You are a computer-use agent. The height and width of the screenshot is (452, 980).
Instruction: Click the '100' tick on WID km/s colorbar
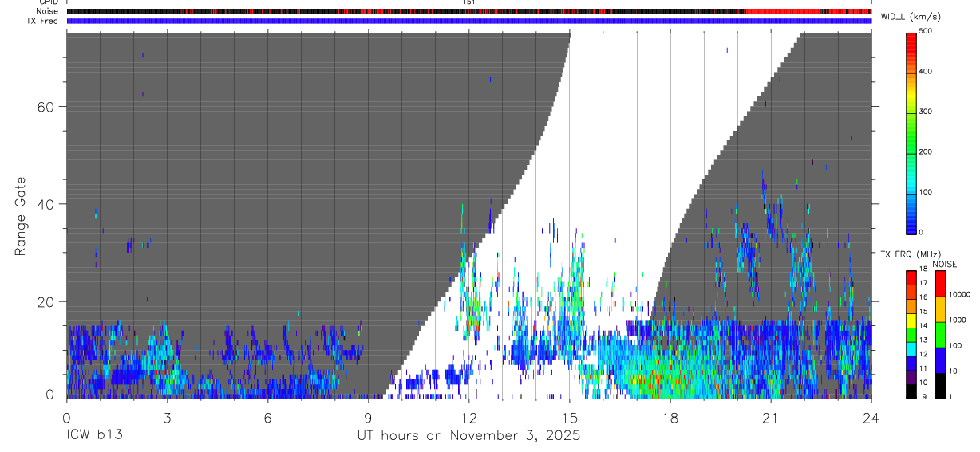(x=926, y=192)
